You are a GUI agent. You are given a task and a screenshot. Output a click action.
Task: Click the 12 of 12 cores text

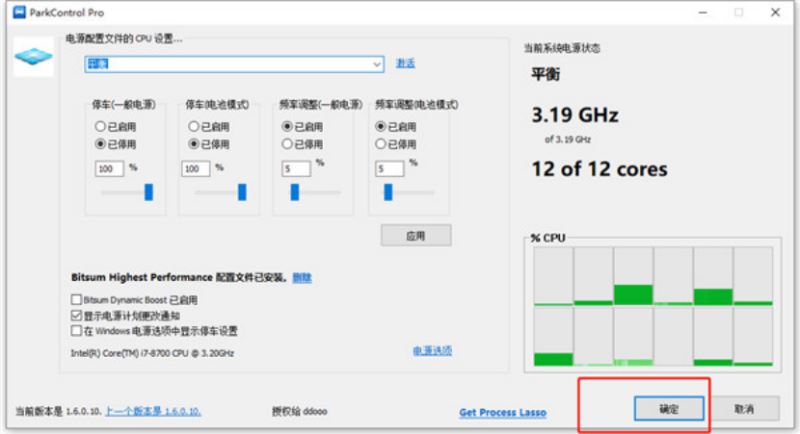pyautogui.click(x=599, y=169)
